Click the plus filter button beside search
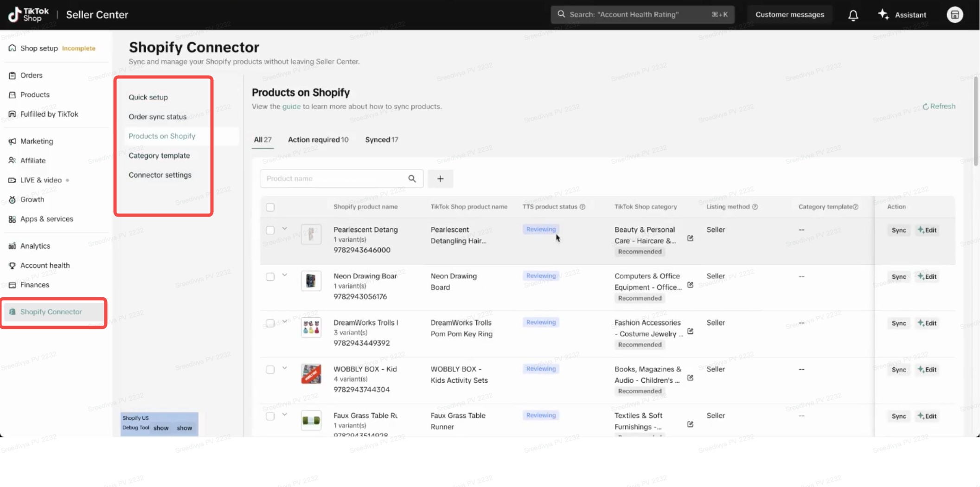 pos(440,179)
